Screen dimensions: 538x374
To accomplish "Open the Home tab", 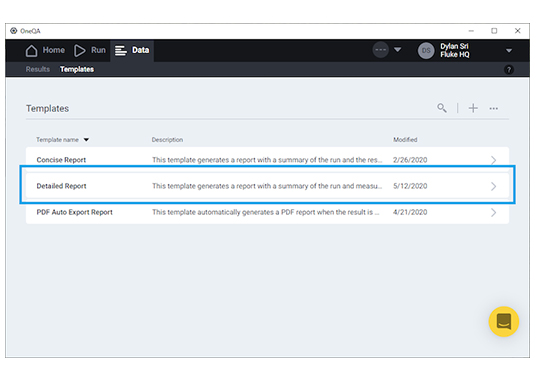I will coord(45,50).
